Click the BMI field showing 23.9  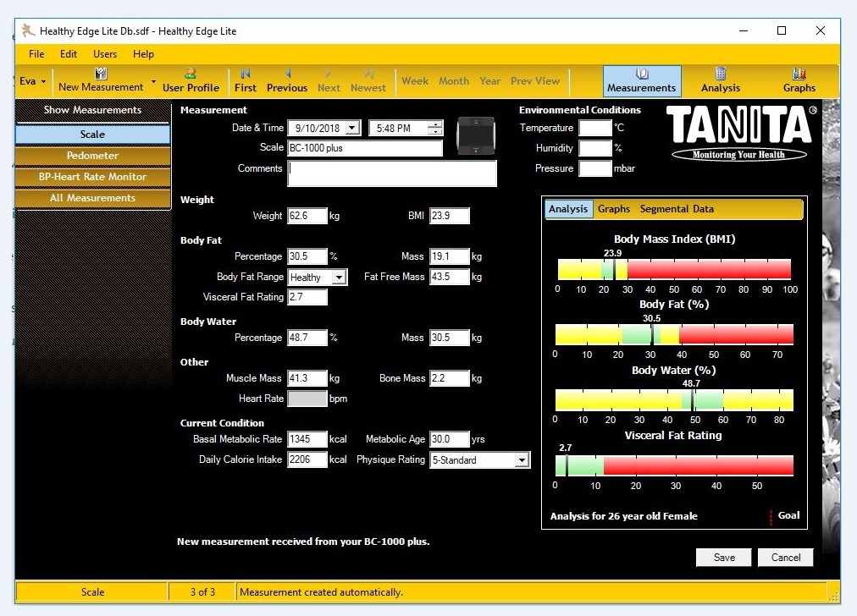coord(450,216)
